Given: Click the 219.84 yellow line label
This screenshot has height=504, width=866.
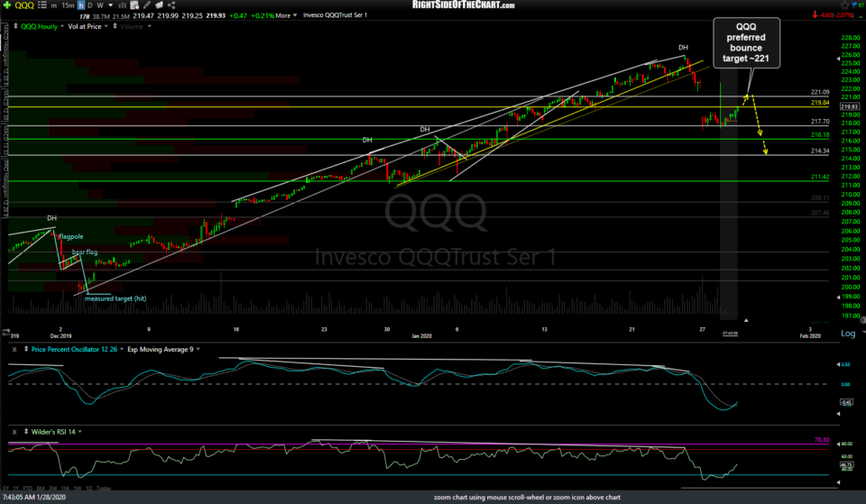Looking at the screenshot, I should pos(820,103).
